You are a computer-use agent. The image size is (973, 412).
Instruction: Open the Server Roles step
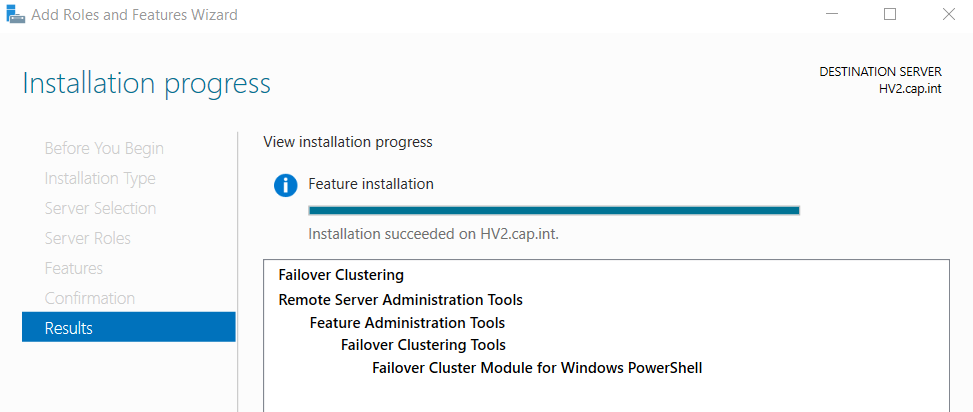pyautogui.click(x=87, y=238)
